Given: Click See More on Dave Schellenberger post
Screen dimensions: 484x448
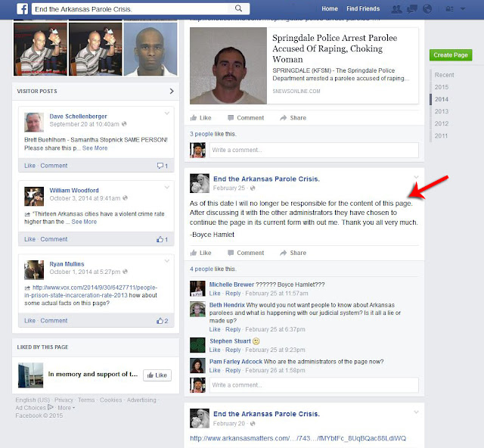Looking at the screenshot, I should 95,148.
